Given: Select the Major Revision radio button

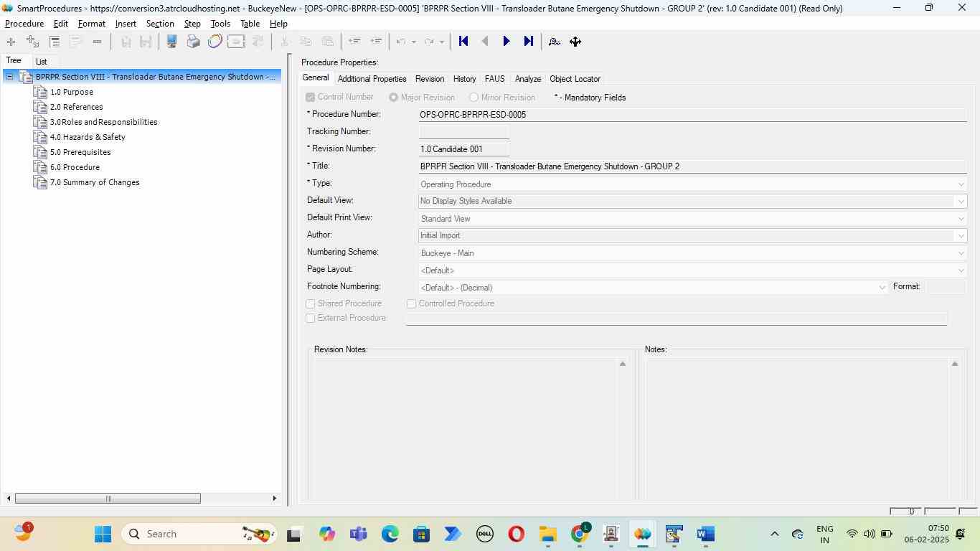Looking at the screenshot, I should [x=394, y=98].
